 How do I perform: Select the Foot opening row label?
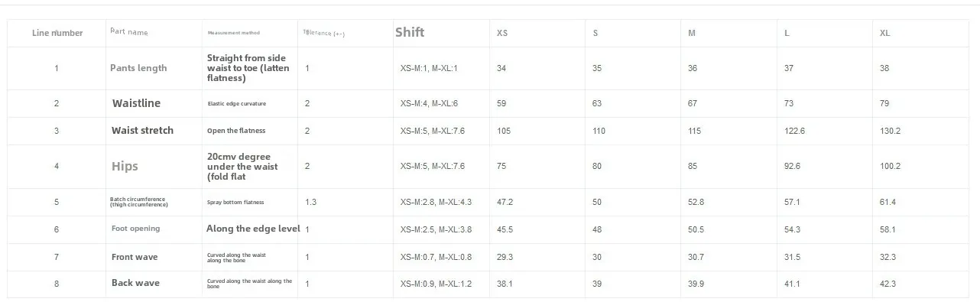(x=136, y=229)
